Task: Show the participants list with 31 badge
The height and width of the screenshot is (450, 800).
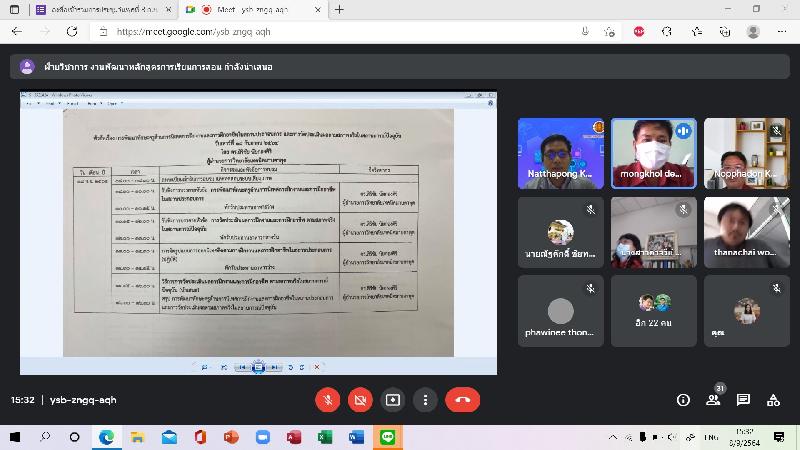Action: click(x=713, y=399)
